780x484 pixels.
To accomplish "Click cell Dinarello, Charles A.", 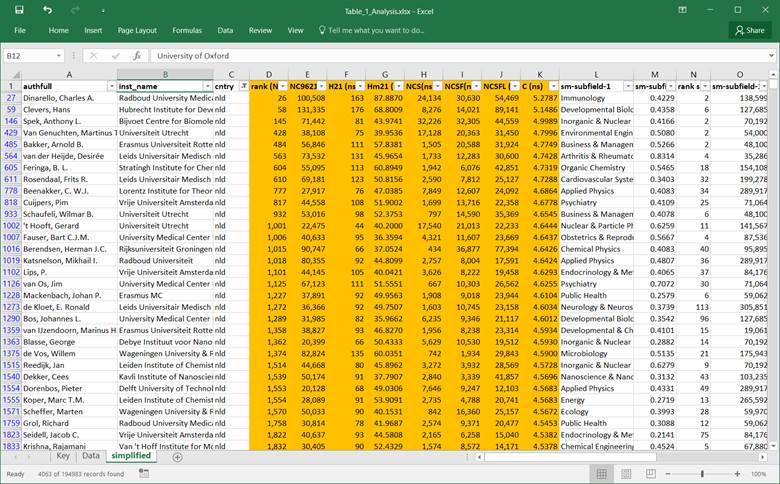I will pos(69,98).
